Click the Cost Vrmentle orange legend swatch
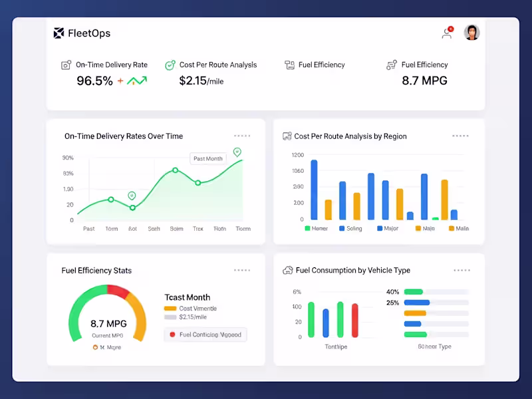 pos(170,309)
